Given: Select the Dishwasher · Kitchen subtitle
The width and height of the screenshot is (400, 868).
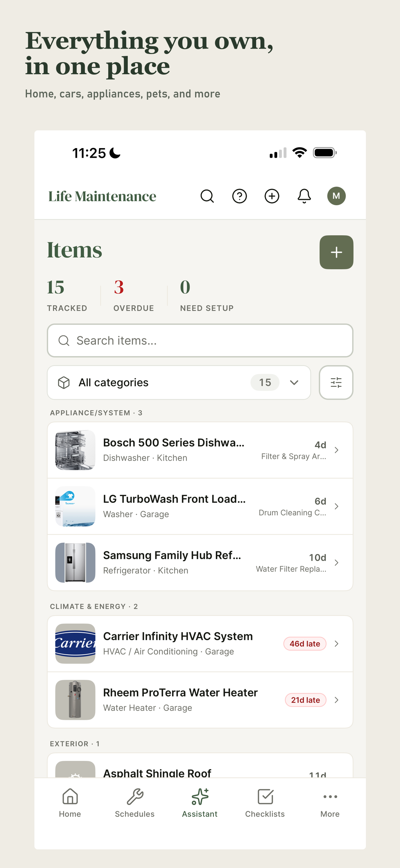Looking at the screenshot, I should pyautogui.click(x=145, y=458).
